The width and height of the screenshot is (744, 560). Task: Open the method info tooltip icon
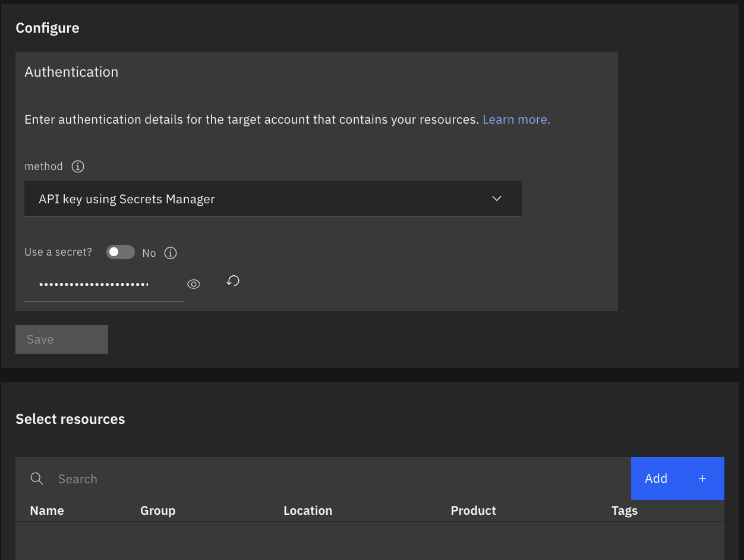(x=77, y=166)
